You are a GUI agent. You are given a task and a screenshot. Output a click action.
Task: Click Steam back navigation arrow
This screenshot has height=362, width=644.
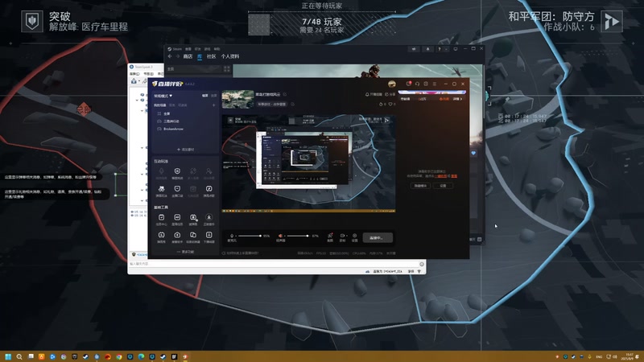[170, 56]
